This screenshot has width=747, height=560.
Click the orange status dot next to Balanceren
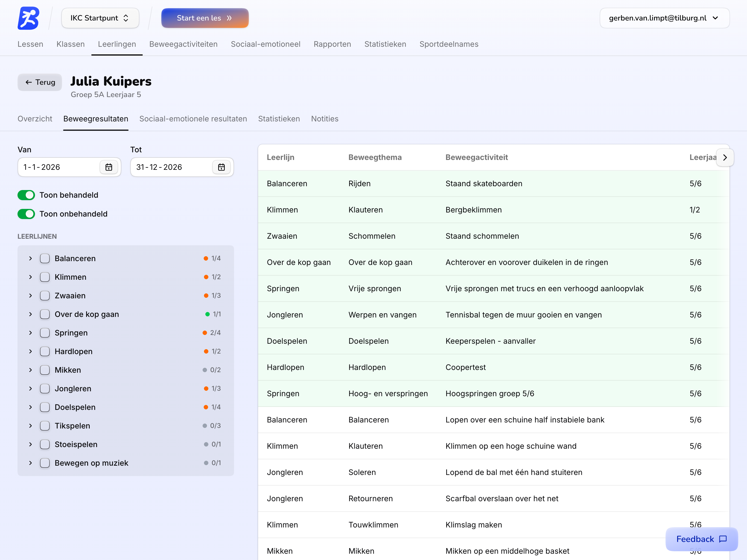tap(206, 258)
